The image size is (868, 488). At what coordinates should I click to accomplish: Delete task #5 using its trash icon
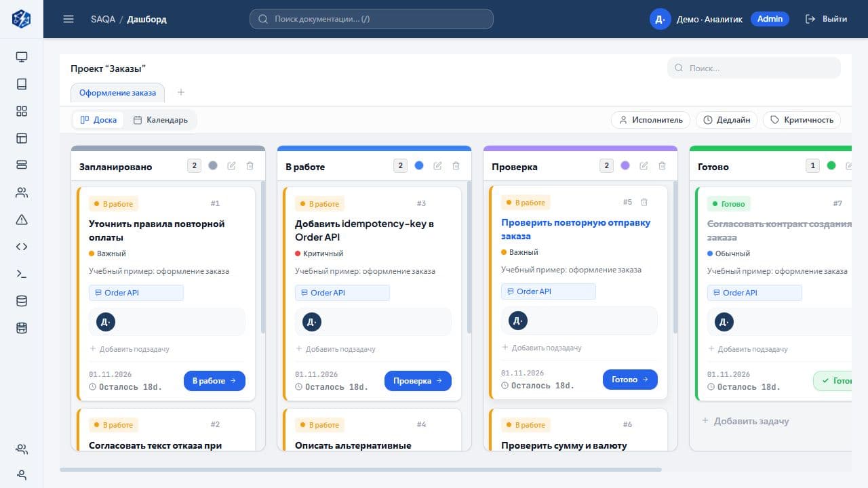click(644, 202)
